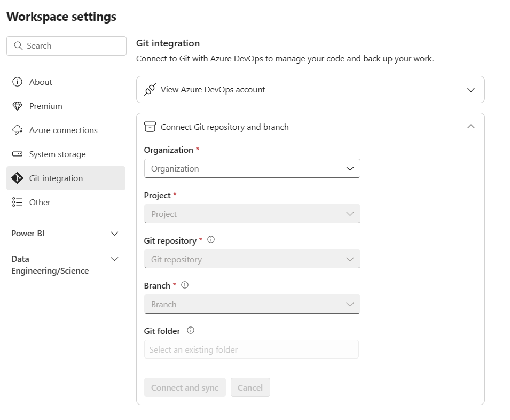510x420 pixels.
Task: Click the Connect and sync button
Action: point(185,387)
